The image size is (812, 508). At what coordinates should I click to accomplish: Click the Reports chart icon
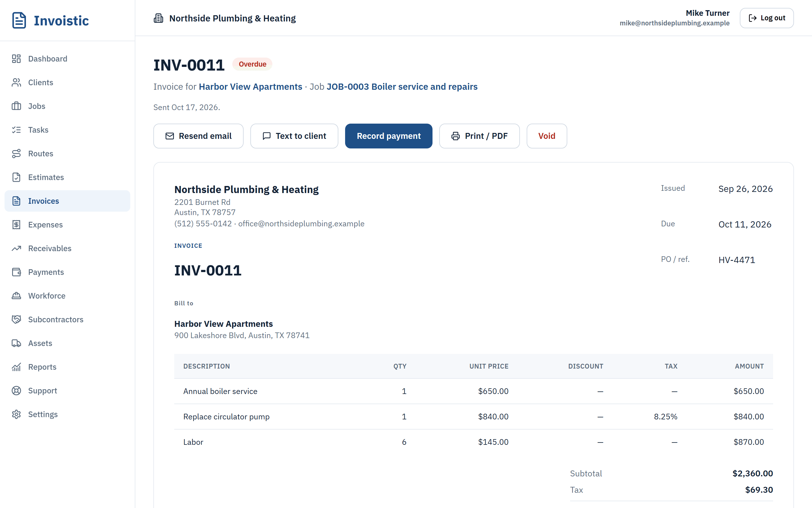point(16,367)
